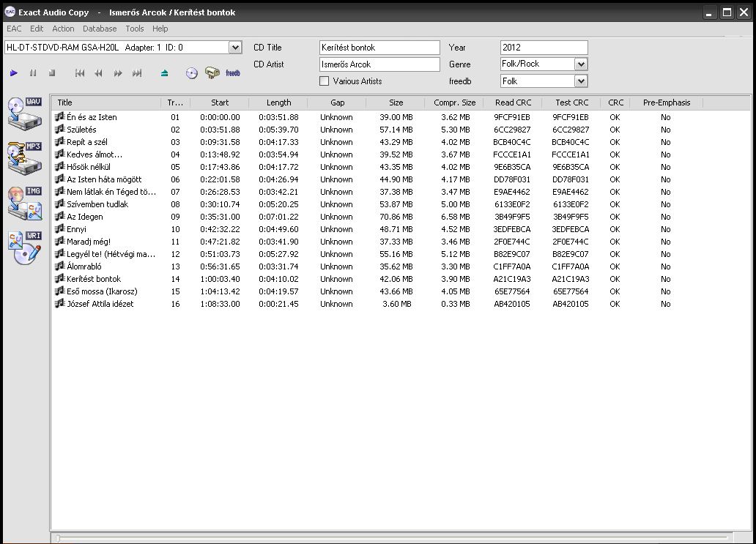Eject the CD tray
756x544 pixels.
point(164,73)
